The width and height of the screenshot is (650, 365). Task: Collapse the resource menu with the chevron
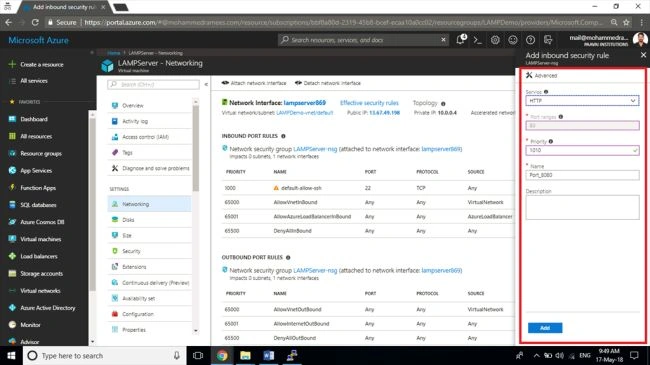tap(206, 84)
